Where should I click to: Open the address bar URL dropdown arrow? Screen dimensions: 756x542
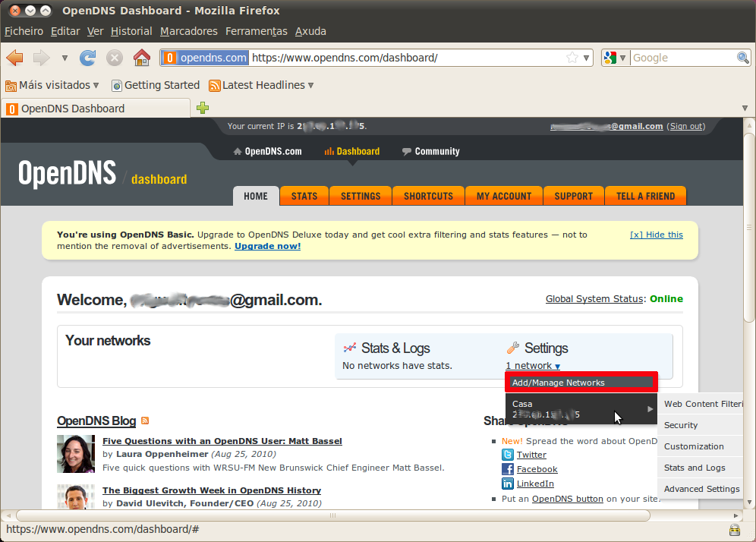point(586,58)
